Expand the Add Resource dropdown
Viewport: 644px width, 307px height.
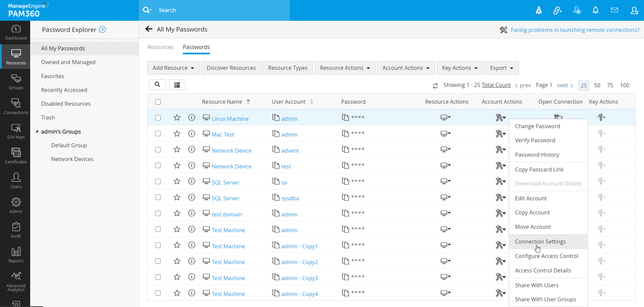[x=173, y=68]
